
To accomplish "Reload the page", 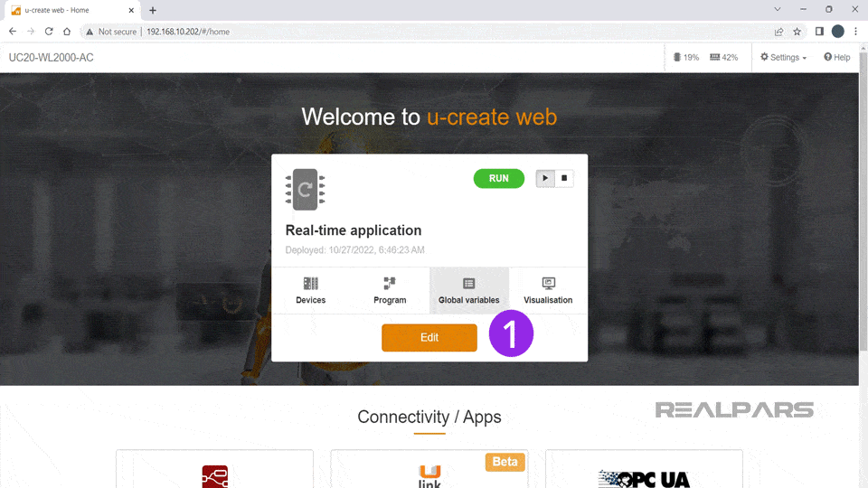I will tap(49, 32).
